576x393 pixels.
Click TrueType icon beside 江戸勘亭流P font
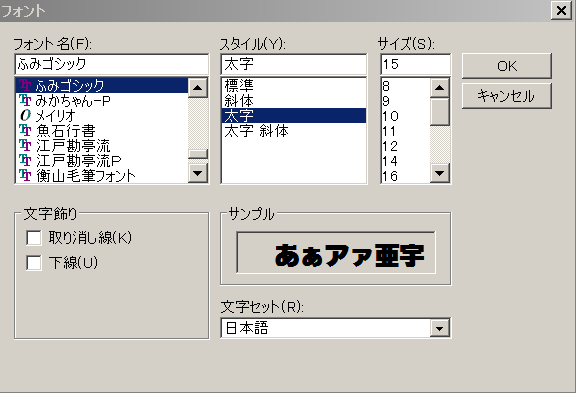pos(25,161)
